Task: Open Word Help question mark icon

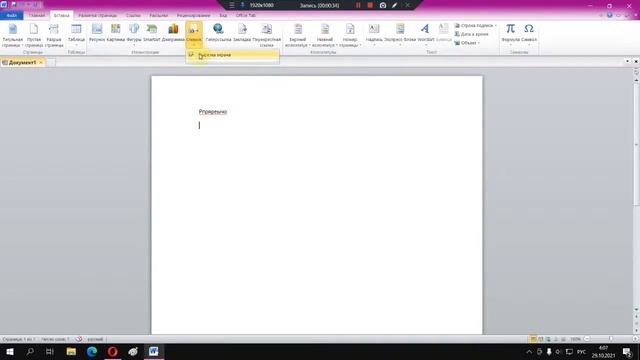Action: click(609, 15)
